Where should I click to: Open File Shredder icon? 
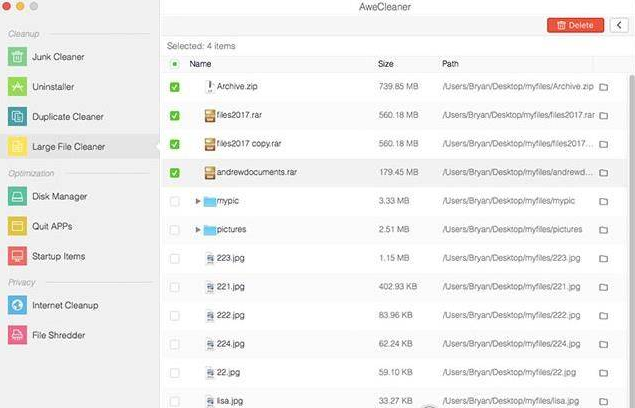[x=17, y=335]
